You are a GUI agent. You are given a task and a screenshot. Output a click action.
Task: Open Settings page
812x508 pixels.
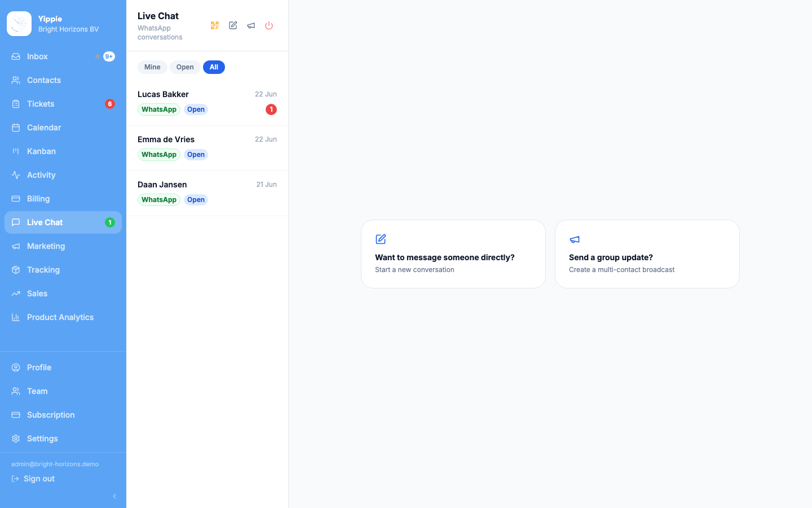(x=63, y=439)
